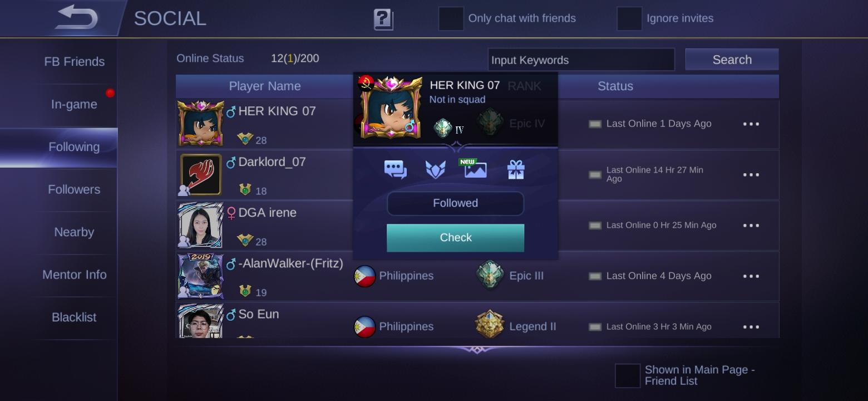Open more options for Darklord_07
The width and height of the screenshot is (868, 401).
pyautogui.click(x=751, y=175)
